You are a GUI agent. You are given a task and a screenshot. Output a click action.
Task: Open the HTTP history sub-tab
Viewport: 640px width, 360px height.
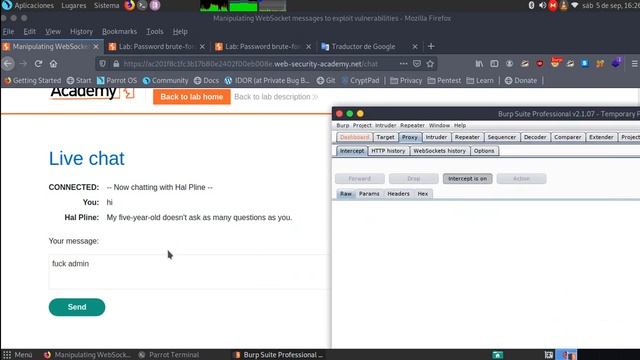(388, 151)
